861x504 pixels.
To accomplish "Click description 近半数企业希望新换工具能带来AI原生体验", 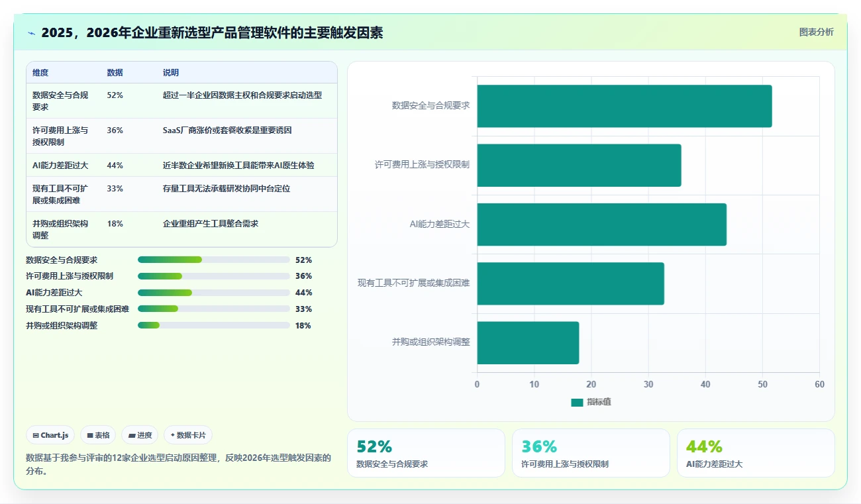I will point(238,166).
